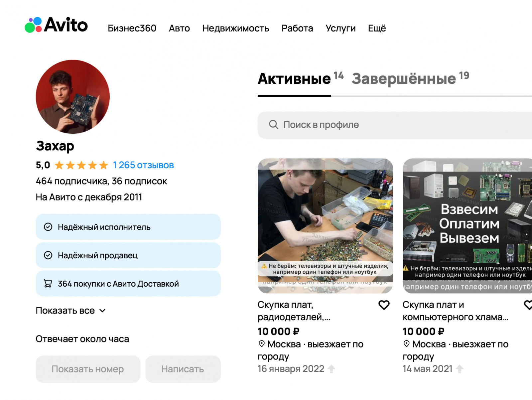Open the Недвижимость section

(x=236, y=28)
